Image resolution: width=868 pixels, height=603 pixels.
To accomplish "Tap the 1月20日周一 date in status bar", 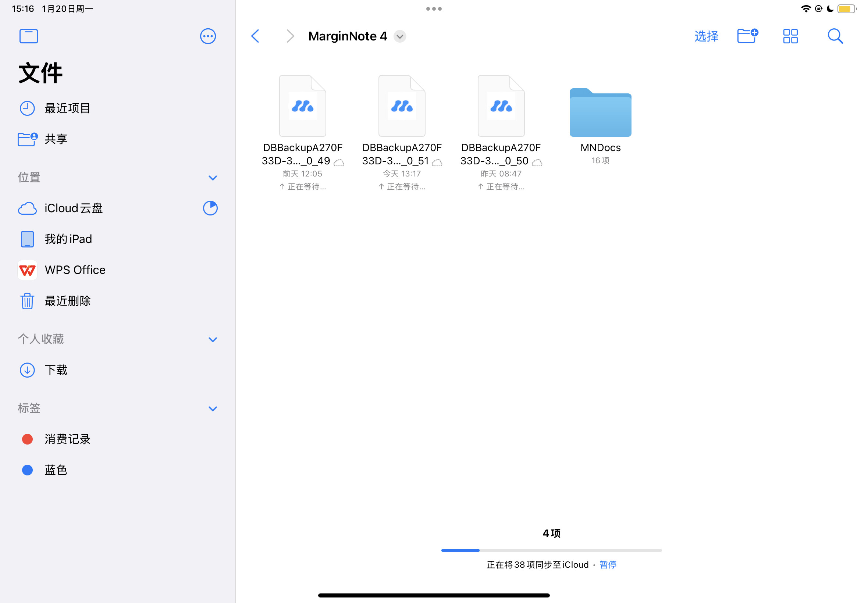I will [68, 9].
